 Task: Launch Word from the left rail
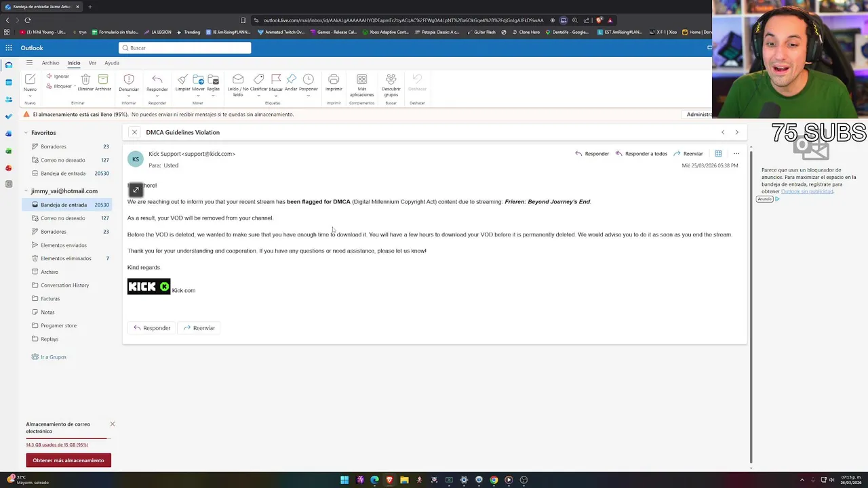(x=9, y=134)
